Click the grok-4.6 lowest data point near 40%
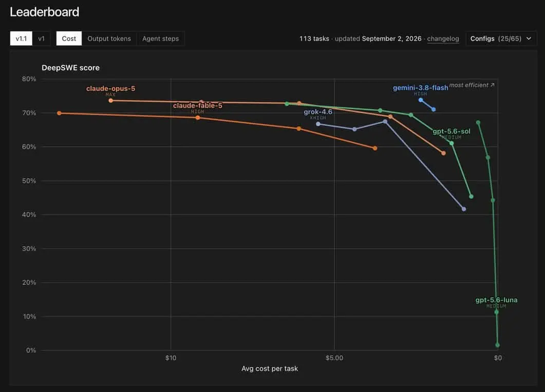Viewport: 545px width, 392px height. [x=464, y=209]
